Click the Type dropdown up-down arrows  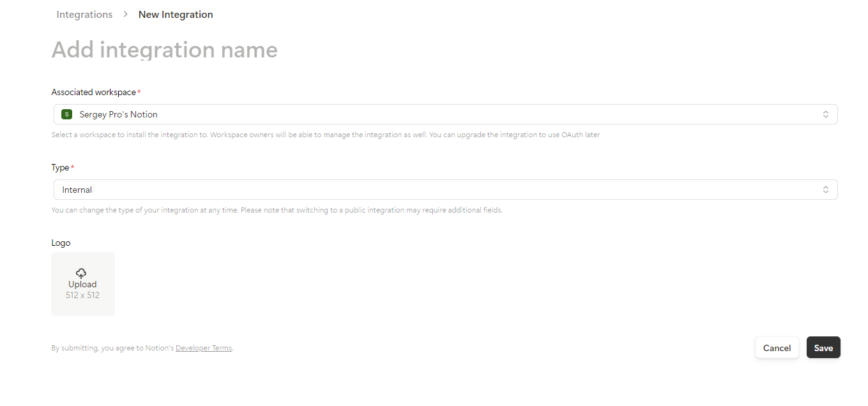tap(825, 190)
